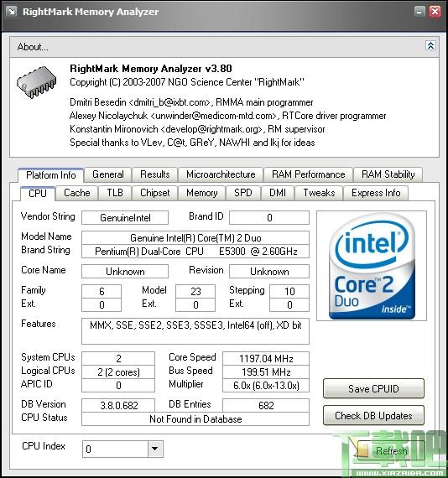Click the Model value 23 field
This screenshot has width=448, height=478.
point(195,292)
